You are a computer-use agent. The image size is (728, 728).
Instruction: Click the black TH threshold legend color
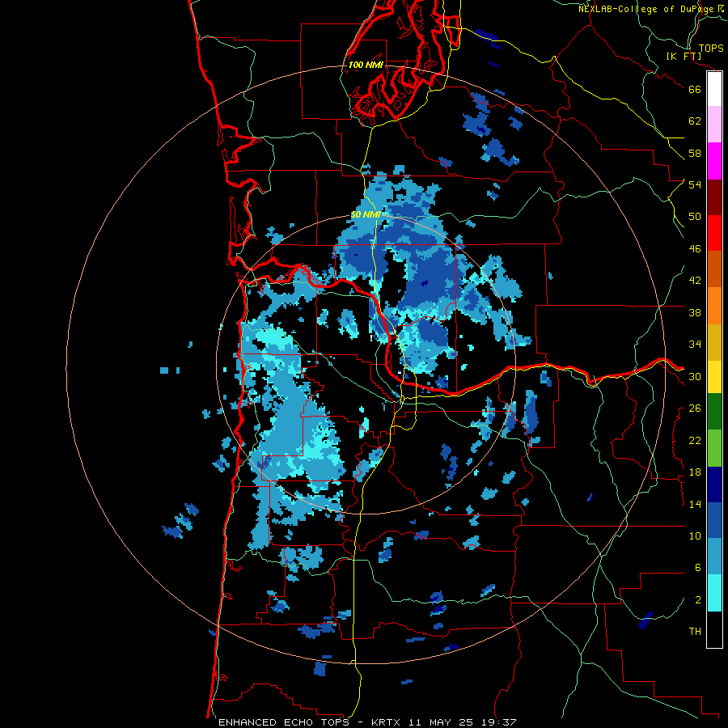pos(714,629)
